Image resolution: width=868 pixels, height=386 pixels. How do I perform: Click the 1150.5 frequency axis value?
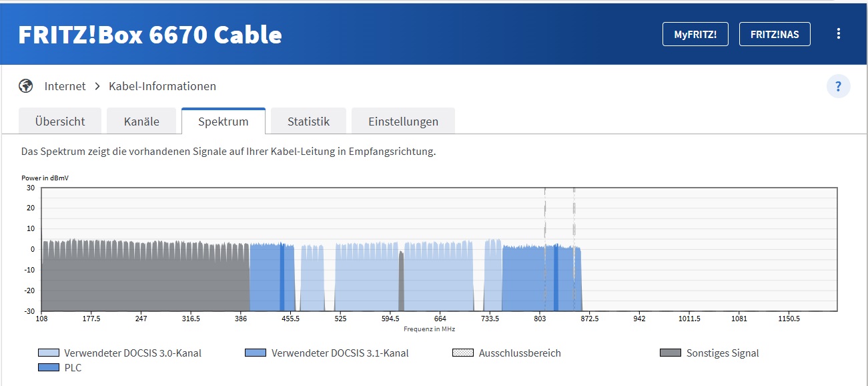pos(789,319)
